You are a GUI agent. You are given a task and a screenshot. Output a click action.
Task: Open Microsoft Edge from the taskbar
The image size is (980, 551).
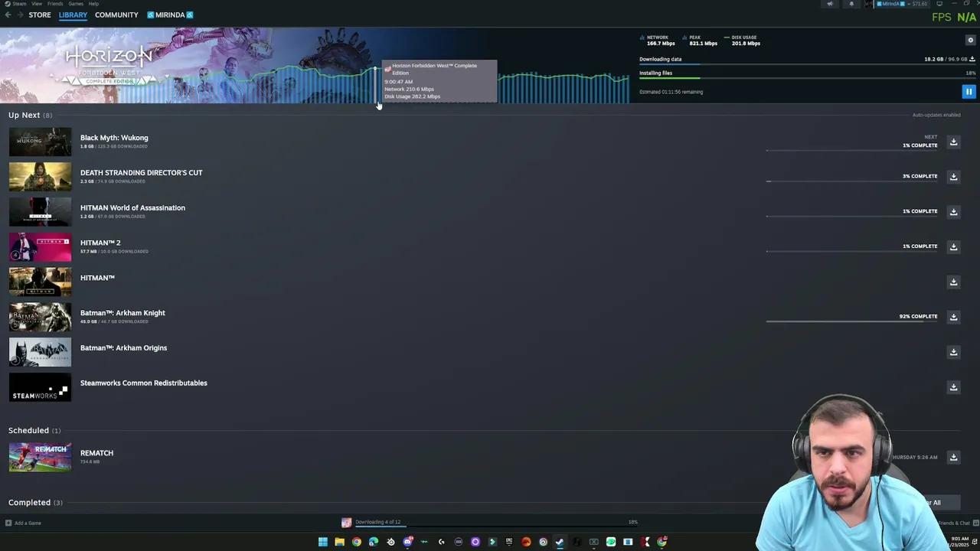[x=374, y=542]
